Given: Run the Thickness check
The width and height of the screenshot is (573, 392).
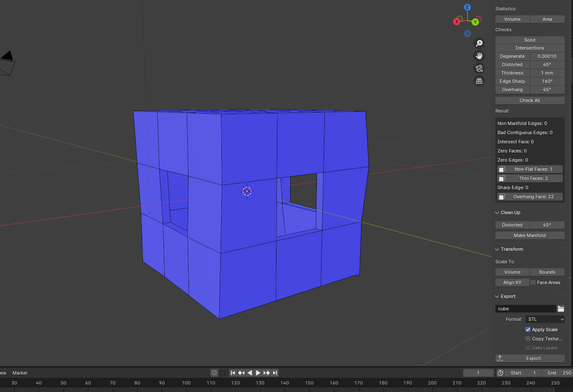Looking at the screenshot, I should 512,73.
